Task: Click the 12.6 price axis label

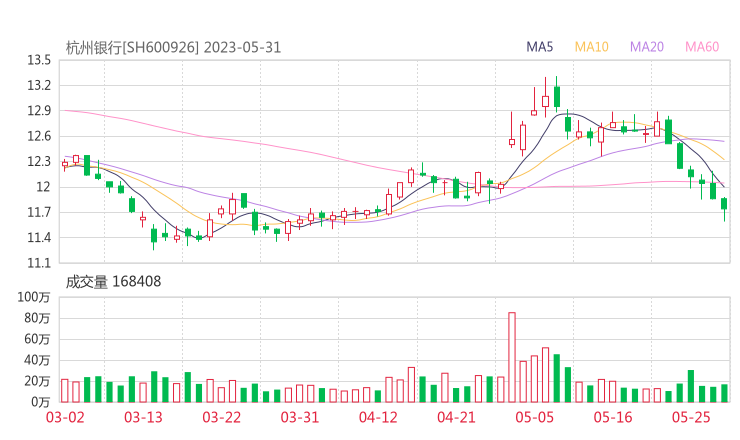Action: point(39,136)
